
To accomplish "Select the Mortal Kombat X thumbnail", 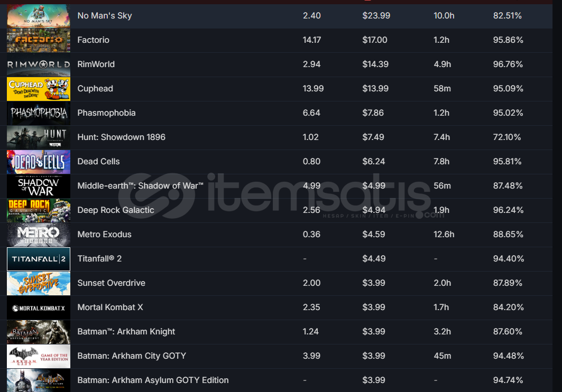I will coord(39,307).
